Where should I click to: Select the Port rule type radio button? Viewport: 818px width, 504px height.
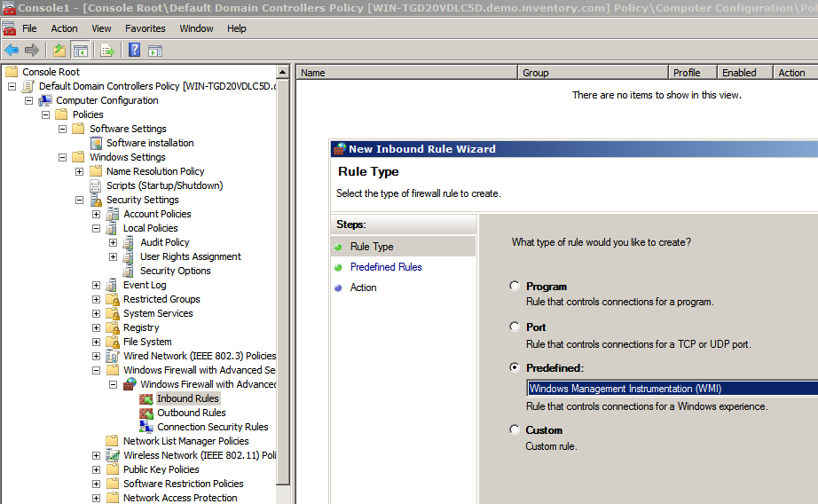[x=515, y=327]
